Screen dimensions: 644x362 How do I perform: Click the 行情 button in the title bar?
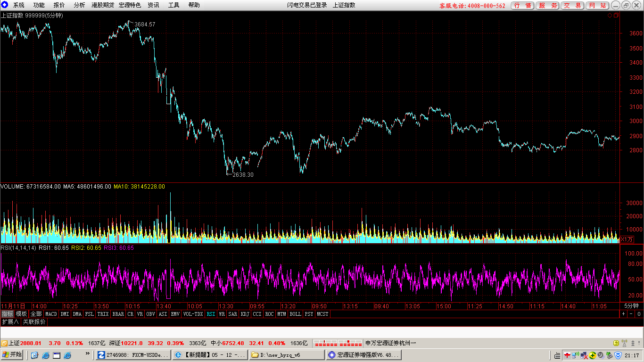pyautogui.click(x=523, y=5)
